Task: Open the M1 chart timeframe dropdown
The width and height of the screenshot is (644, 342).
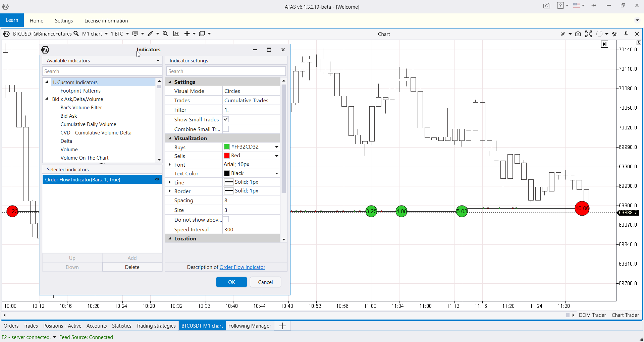Action: click(x=95, y=34)
